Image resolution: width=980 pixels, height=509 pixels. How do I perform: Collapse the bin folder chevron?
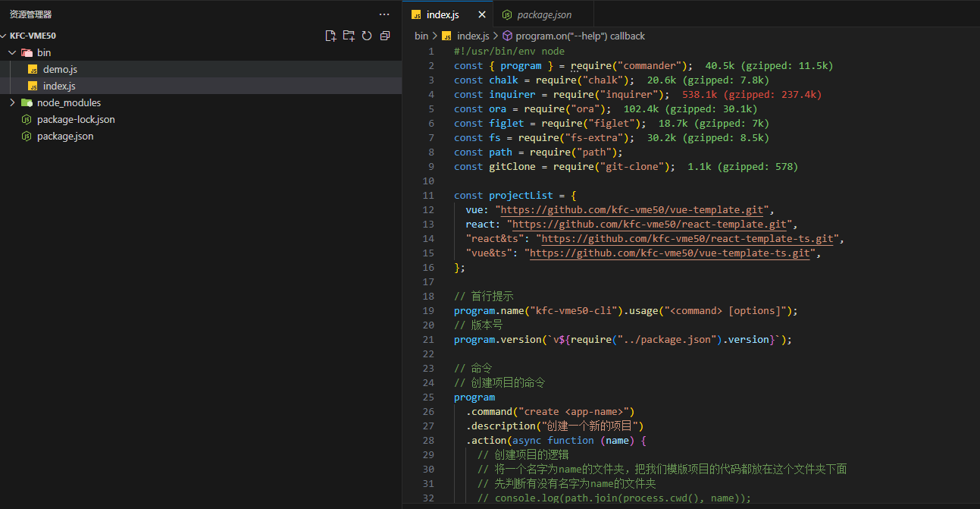point(12,52)
